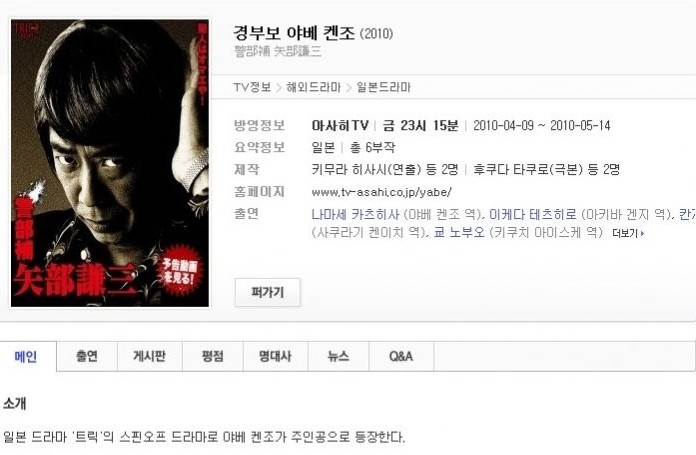Open the 명대사 quotes tab
Screen dimensions: 696x455
[275, 356]
